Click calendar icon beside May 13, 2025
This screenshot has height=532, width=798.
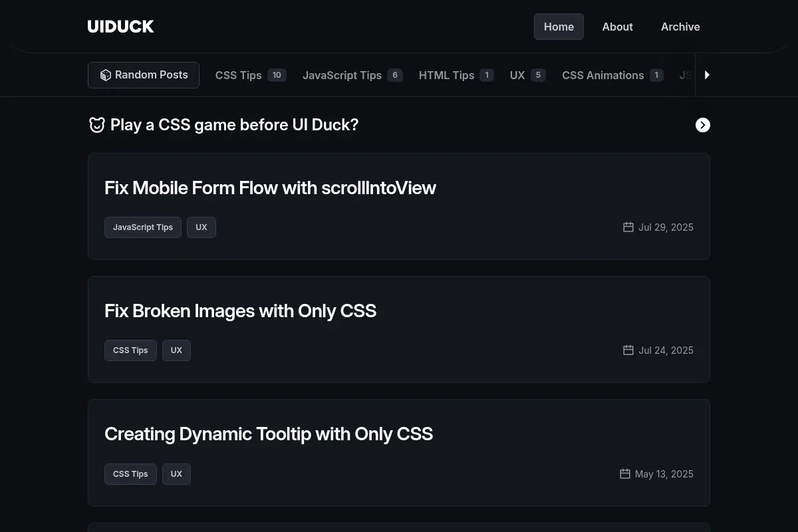[x=625, y=473]
